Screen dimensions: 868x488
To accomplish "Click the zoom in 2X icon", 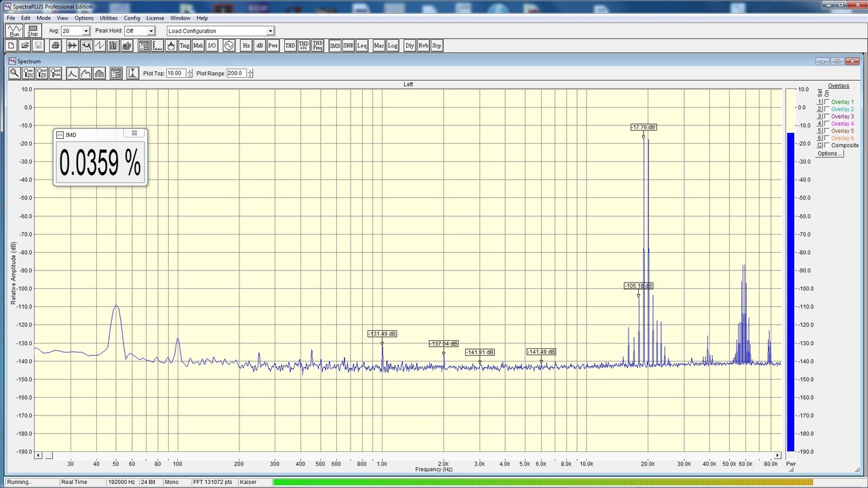I will point(28,73).
